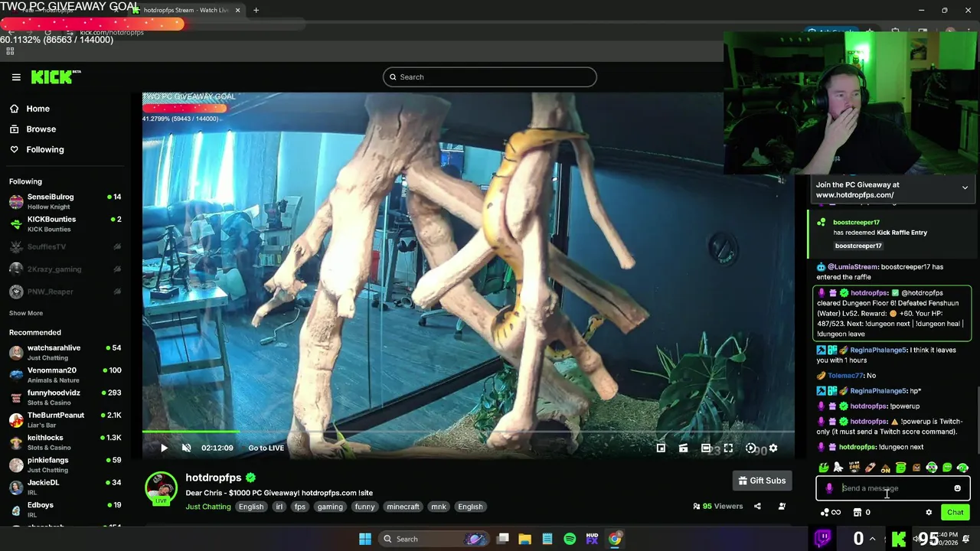Select the minecraft tag
The image size is (980, 551).
(x=403, y=507)
